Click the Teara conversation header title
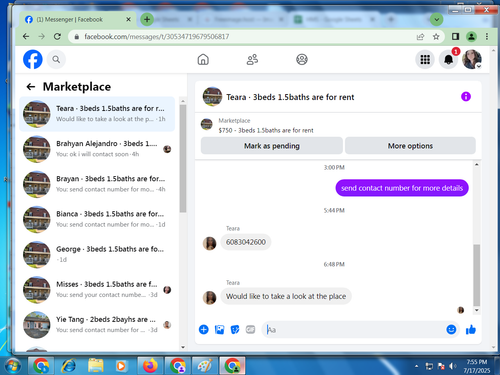This screenshot has height=375, width=500. tap(290, 97)
